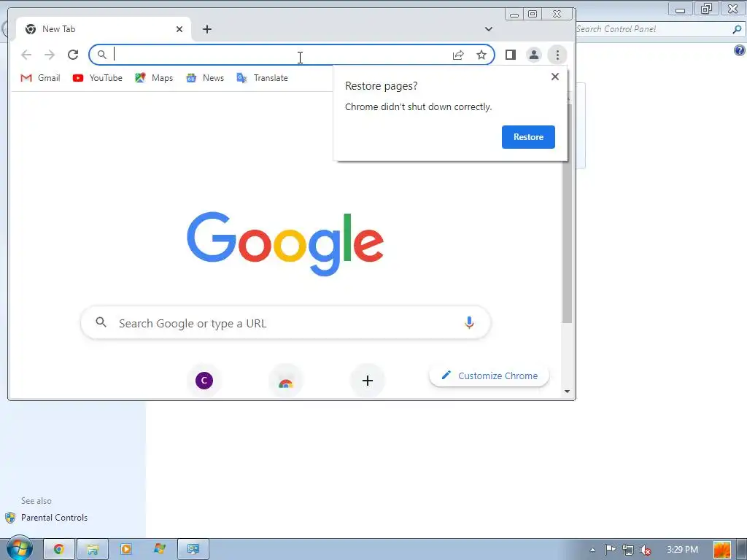Click the orange tray icon beside the clock
This screenshot has height=560, width=747.
(x=722, y=550)
